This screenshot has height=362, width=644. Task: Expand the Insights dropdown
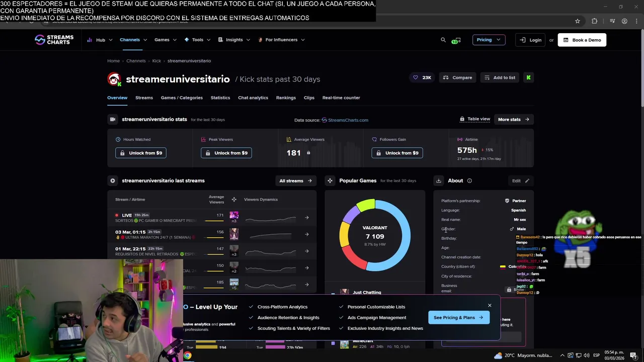(x=234, y=40)
